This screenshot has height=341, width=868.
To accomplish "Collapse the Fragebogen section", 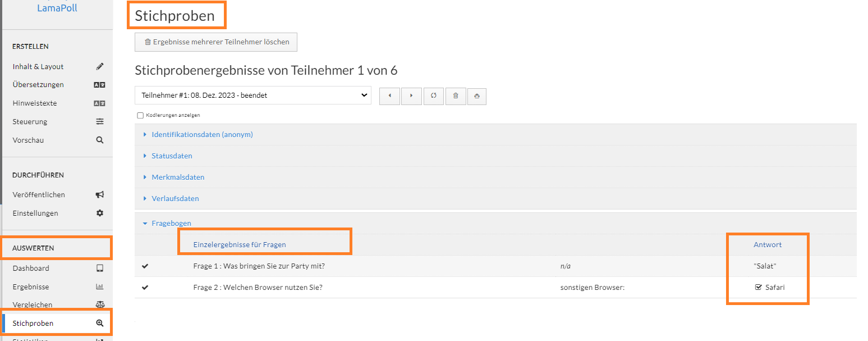I will coord(171,223).
